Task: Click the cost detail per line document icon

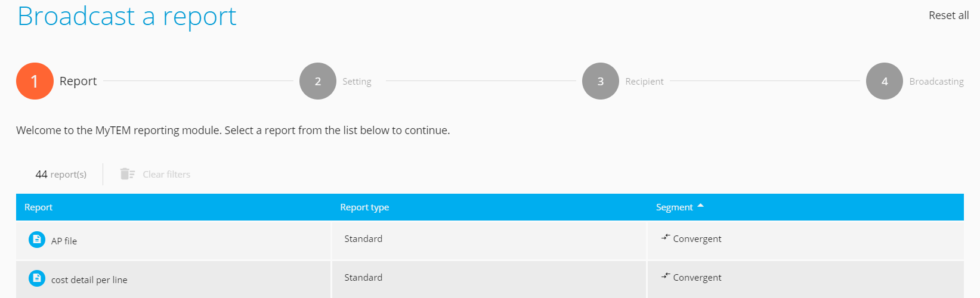Action: [37, 278]
